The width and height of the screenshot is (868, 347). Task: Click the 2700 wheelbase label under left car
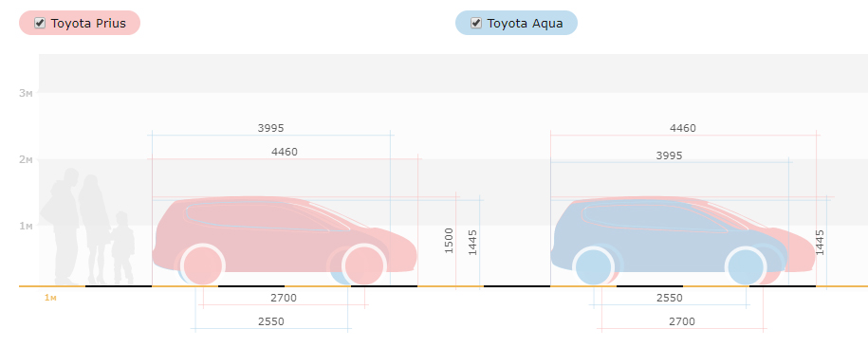pos(284,298)
